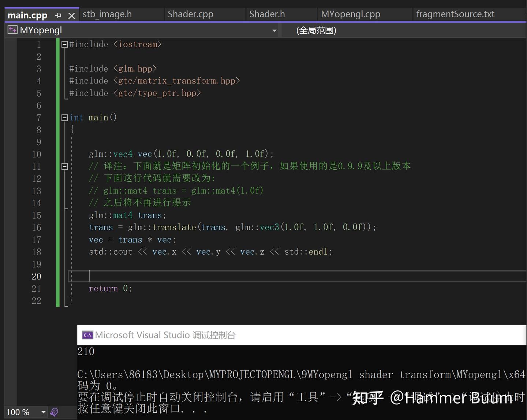Switch to the MYopengl.cpp tab

[x=350, y=14]
